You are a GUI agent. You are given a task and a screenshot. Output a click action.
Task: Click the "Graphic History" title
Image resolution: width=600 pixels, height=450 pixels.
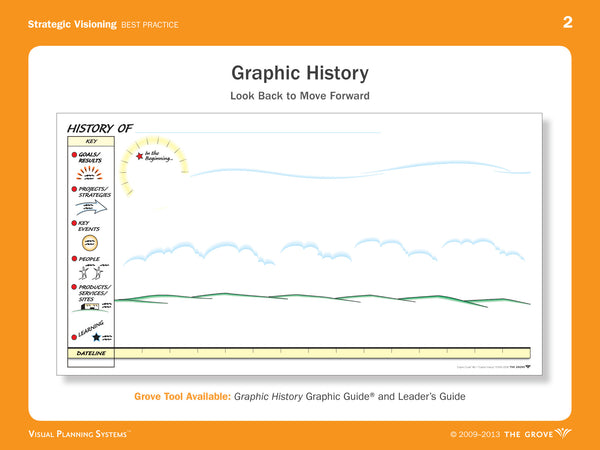300,73
